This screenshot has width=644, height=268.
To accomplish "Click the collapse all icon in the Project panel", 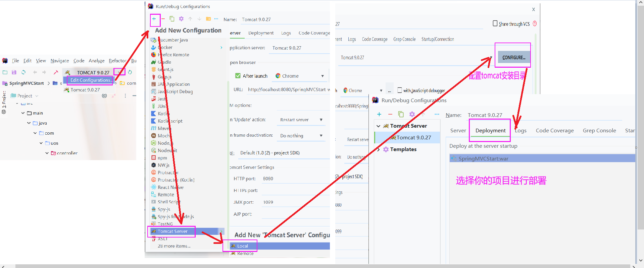I will pos(114,96).
